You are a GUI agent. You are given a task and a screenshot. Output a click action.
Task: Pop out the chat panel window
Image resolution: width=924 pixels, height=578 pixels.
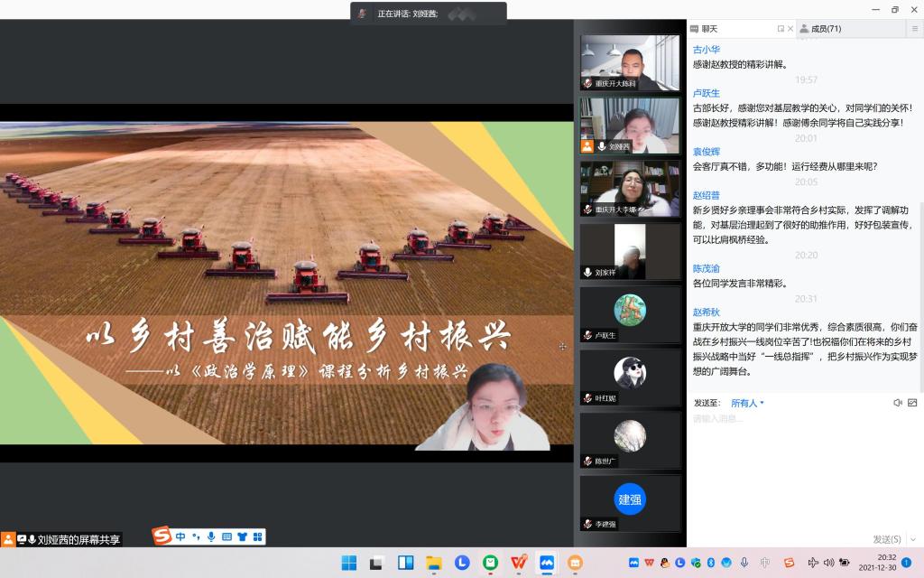[x=781, y=29]
